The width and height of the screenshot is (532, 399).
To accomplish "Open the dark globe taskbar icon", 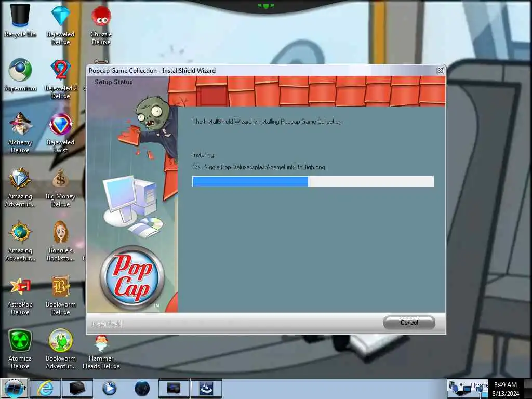I will click(x=142, y=389).
